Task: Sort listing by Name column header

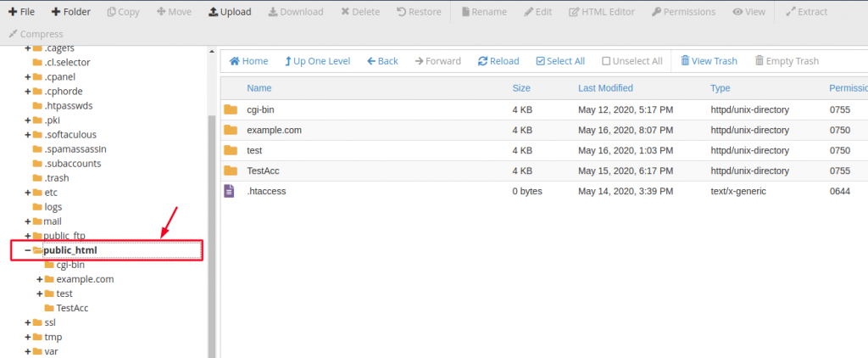Action: (x=259, y=88)
